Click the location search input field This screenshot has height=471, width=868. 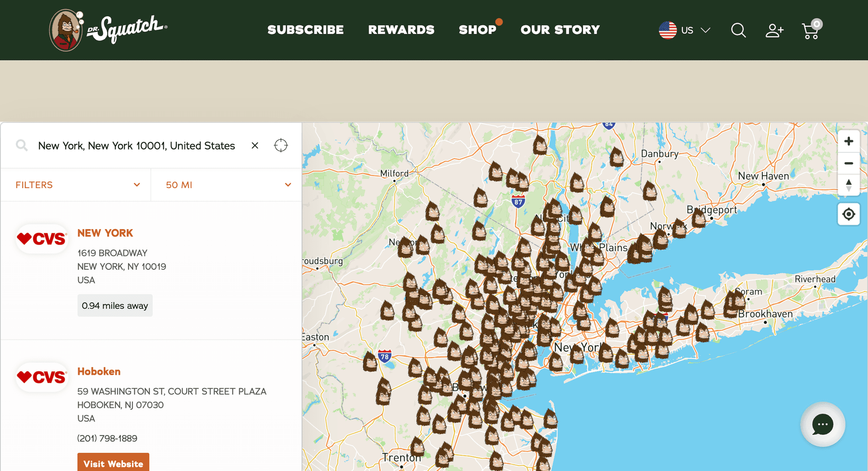pyautogui.click(x=136, y=146)
